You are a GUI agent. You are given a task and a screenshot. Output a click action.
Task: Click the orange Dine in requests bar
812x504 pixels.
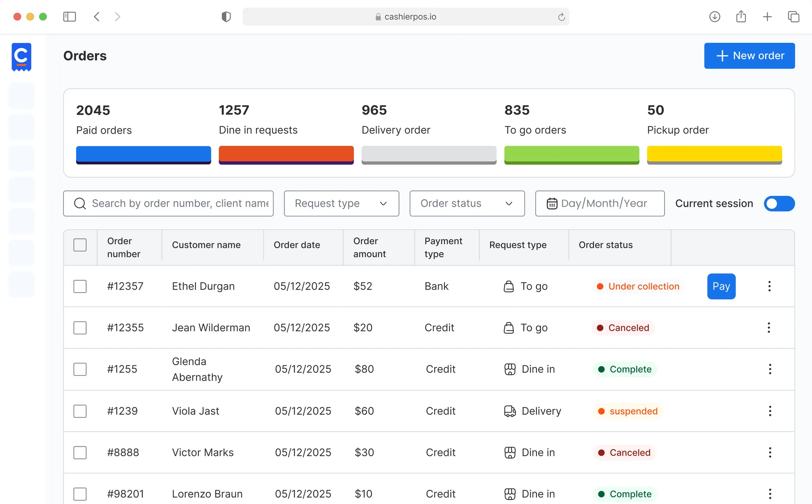coord(286,155)
